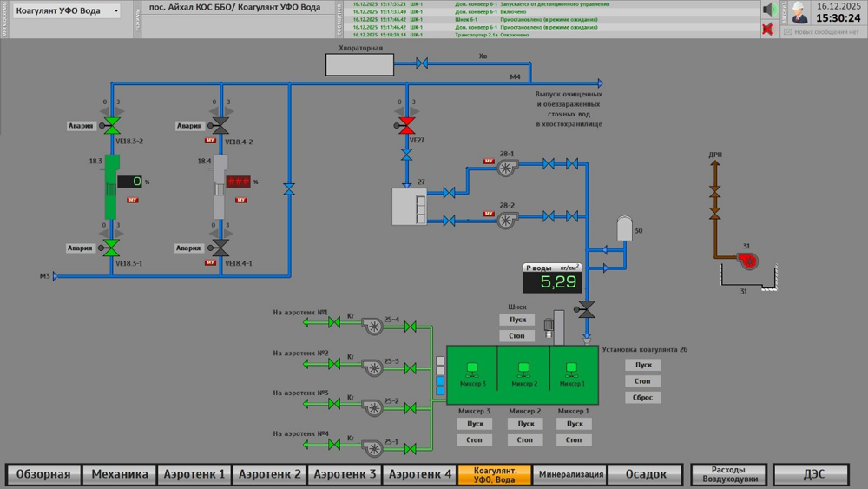The image size is (868, 489).
Task: Select the red VE27 valve icon
Action: [x=406, y=126]
